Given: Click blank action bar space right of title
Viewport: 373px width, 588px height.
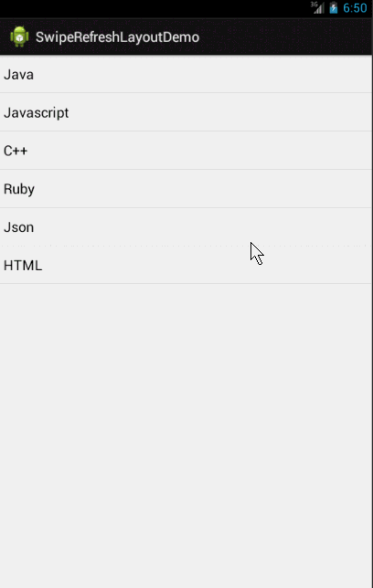Looking at the screenshot, I should (x=285, y=37).
